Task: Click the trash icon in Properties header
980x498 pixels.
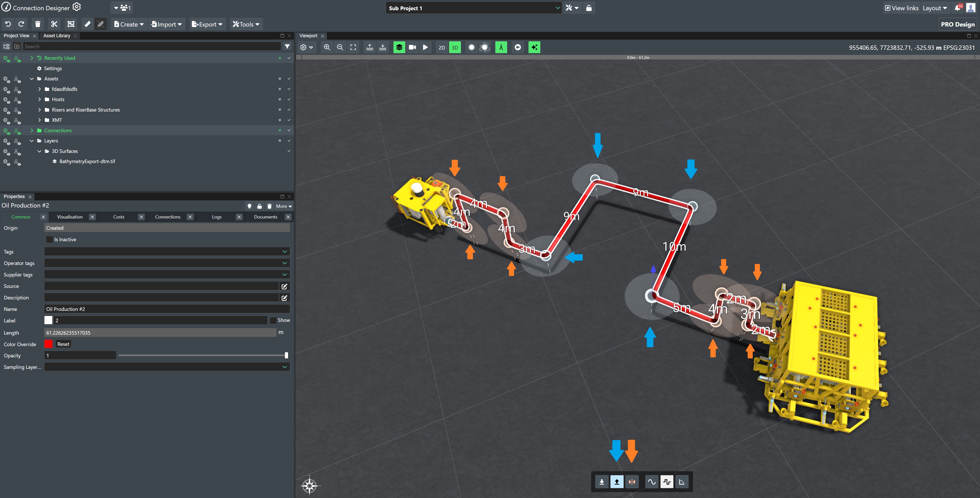Action: click(269, 206)
